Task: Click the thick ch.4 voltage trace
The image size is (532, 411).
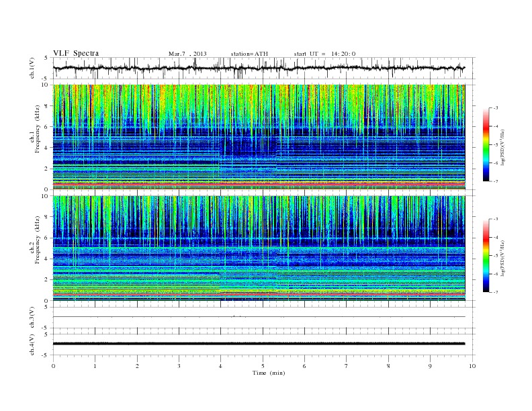Action: [259, 344]
